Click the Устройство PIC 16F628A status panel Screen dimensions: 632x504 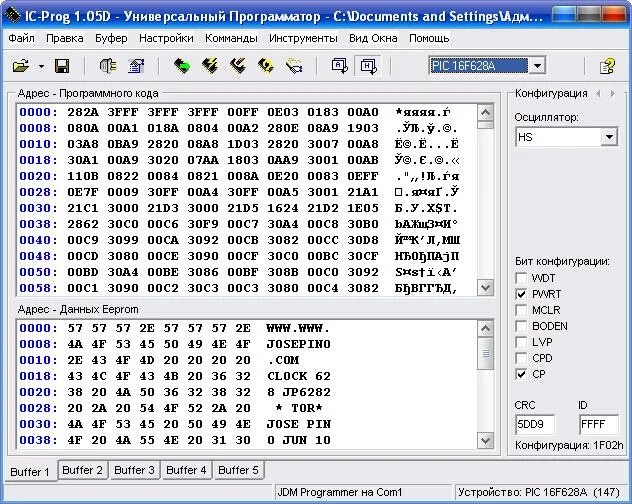pyautogui.click(x=538, y=492)
